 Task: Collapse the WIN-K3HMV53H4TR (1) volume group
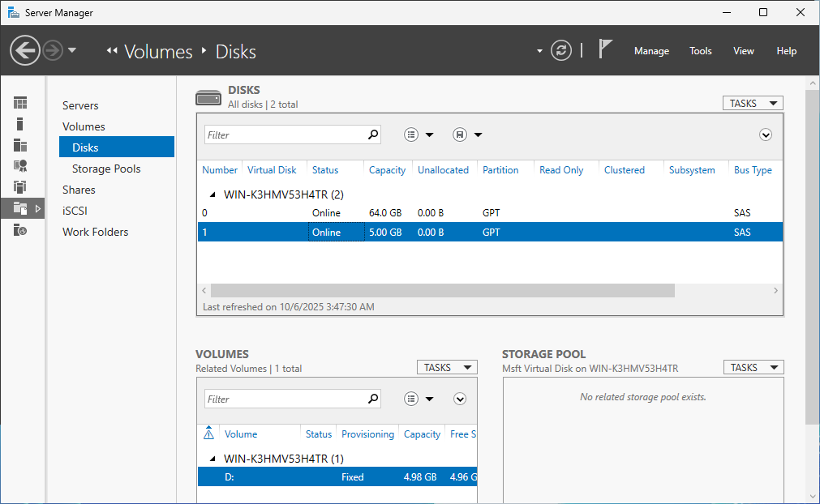coord(213,459)
